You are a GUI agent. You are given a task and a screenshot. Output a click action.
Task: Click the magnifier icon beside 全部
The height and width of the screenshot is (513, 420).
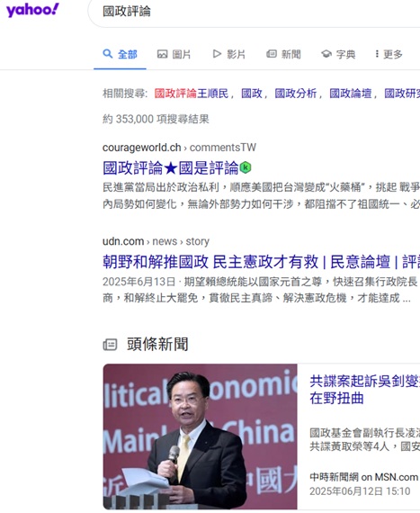(108, 54)
